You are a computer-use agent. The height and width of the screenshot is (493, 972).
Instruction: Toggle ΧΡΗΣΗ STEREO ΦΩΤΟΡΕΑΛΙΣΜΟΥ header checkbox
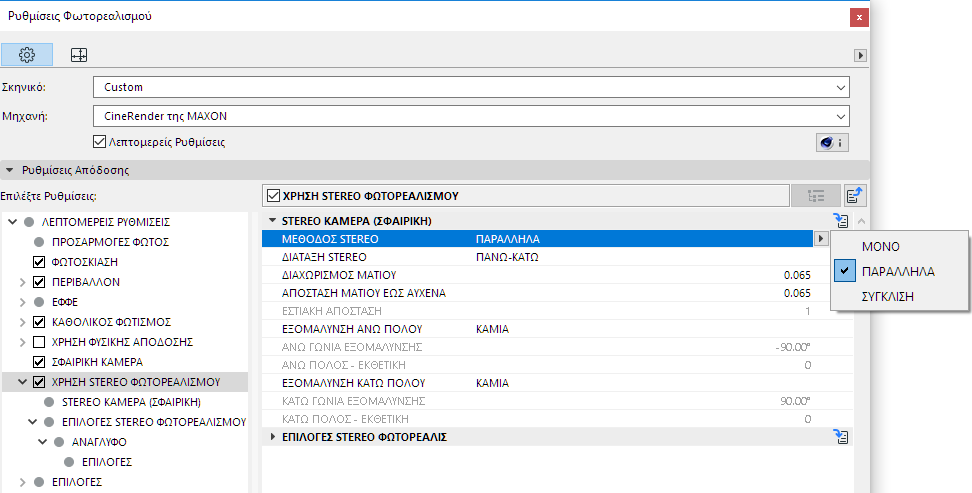pos(273,196)
